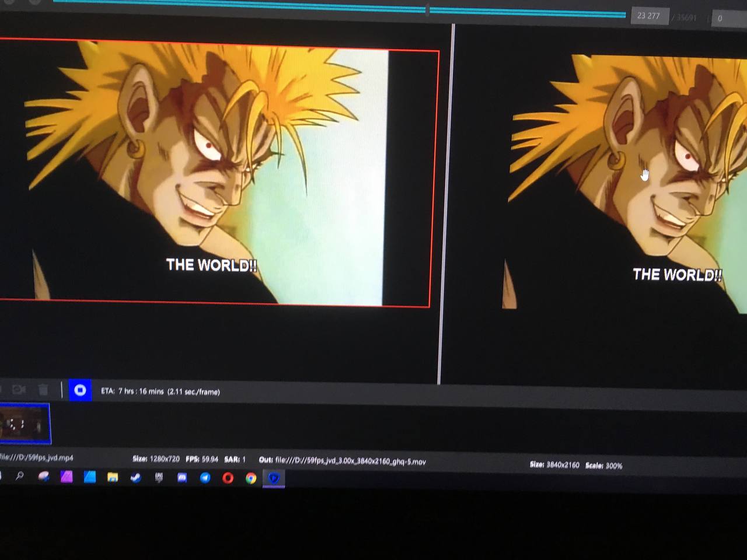
Task: Click the Scale: 300% label
Action: pyautogui.click(x=604, y=466)
